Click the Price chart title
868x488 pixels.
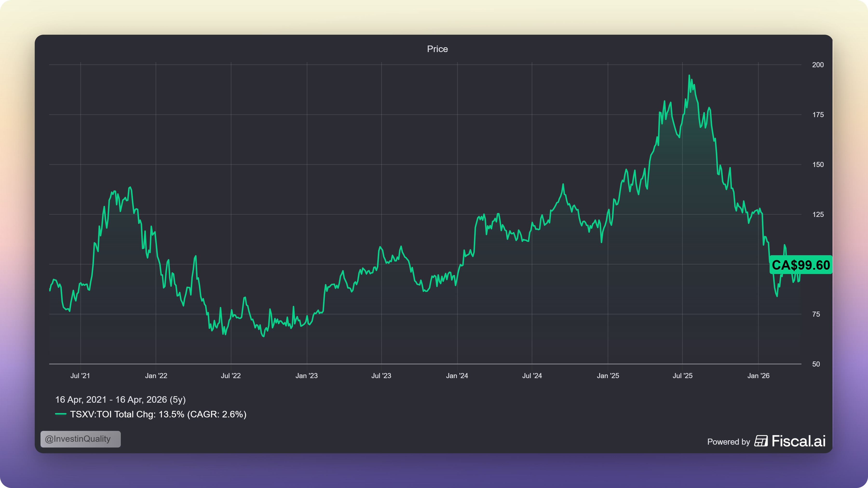pyautogui.click(x=437, y=49)
